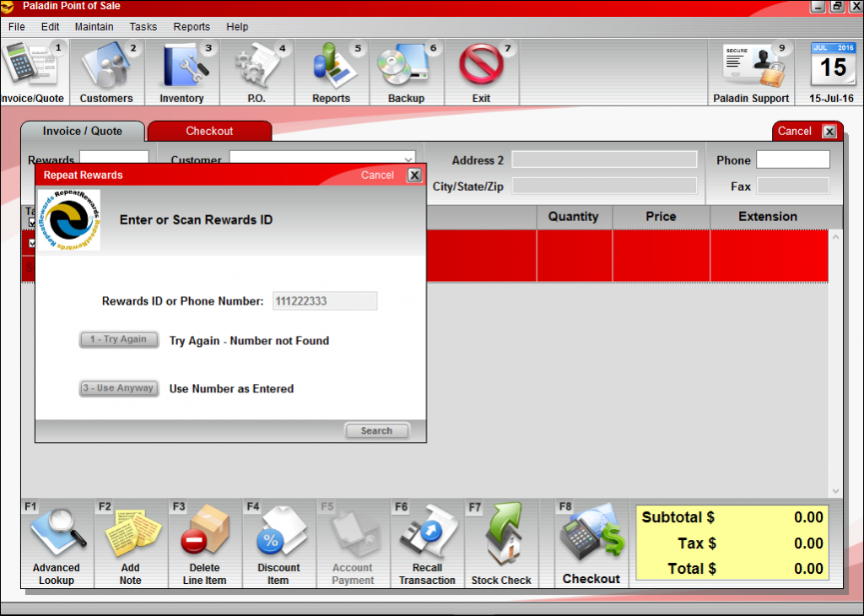Image resolution: width=864 pixels, height=616 pixels.
Task: Click the City/State/Zip field
Action: point(604,186)
